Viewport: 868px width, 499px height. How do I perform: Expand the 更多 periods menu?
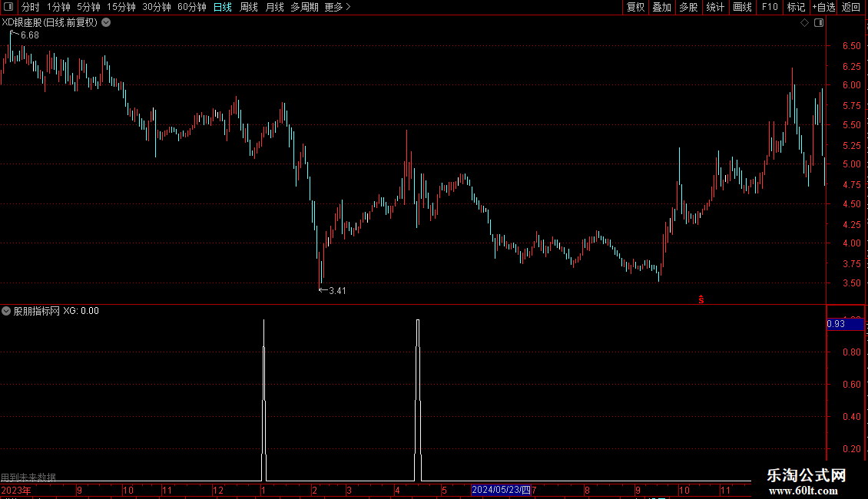click(x=337, y=7)
